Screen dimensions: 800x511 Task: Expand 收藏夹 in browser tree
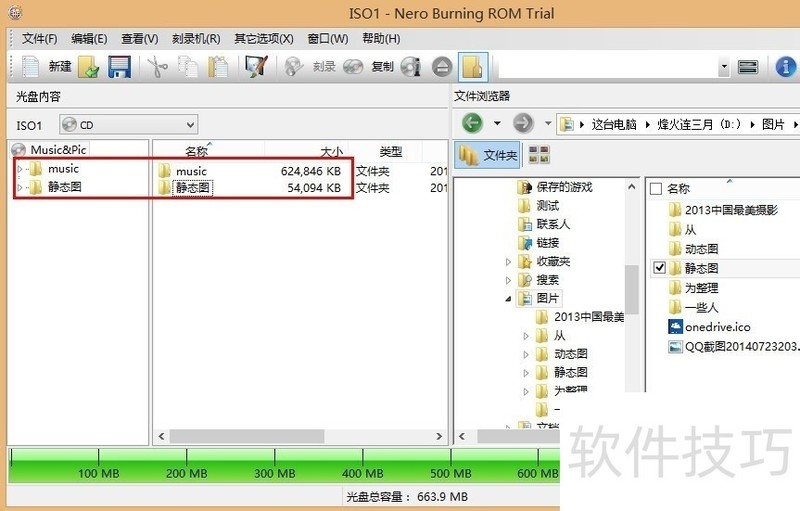(x=508, y=262)
